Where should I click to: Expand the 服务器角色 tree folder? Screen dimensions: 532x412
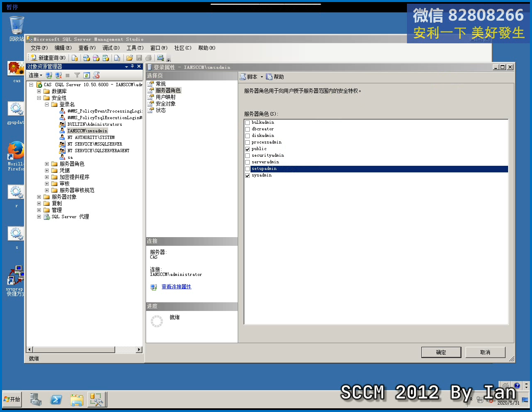pos(47,164)
